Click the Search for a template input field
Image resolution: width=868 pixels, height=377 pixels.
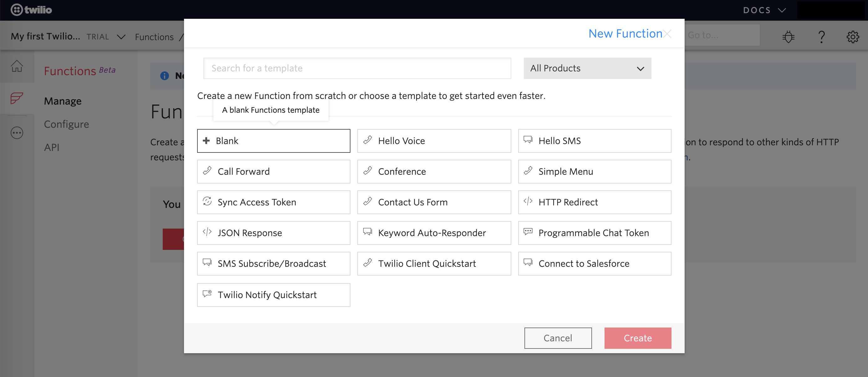pos(357,68)
